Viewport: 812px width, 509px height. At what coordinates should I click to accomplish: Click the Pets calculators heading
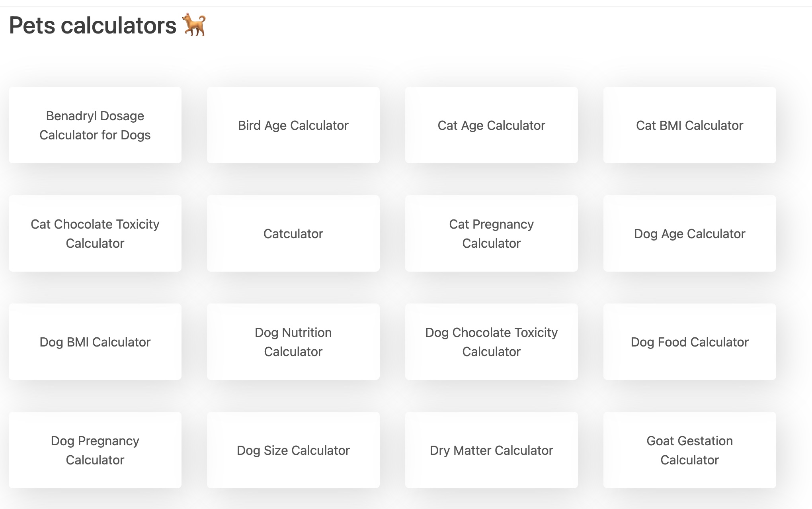pos(92,25)
